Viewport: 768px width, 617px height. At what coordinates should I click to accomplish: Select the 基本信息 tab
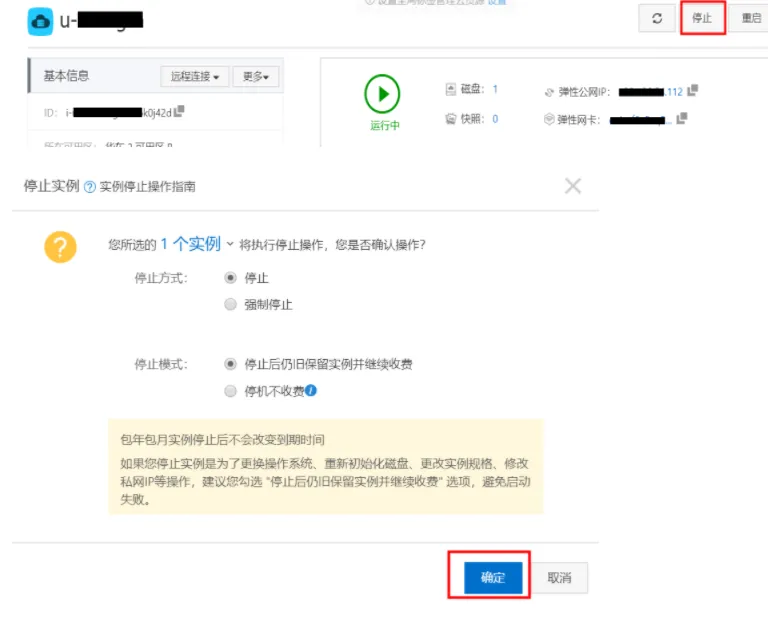(66, 76)
